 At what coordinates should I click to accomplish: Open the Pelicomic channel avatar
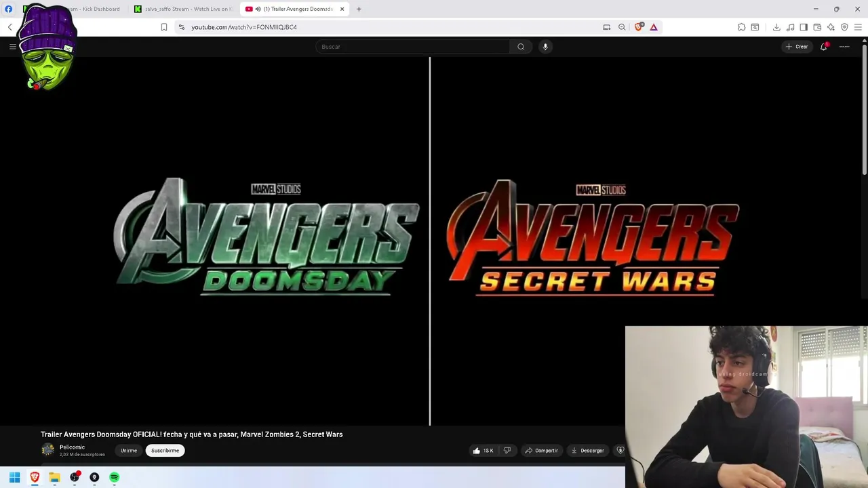47,450
